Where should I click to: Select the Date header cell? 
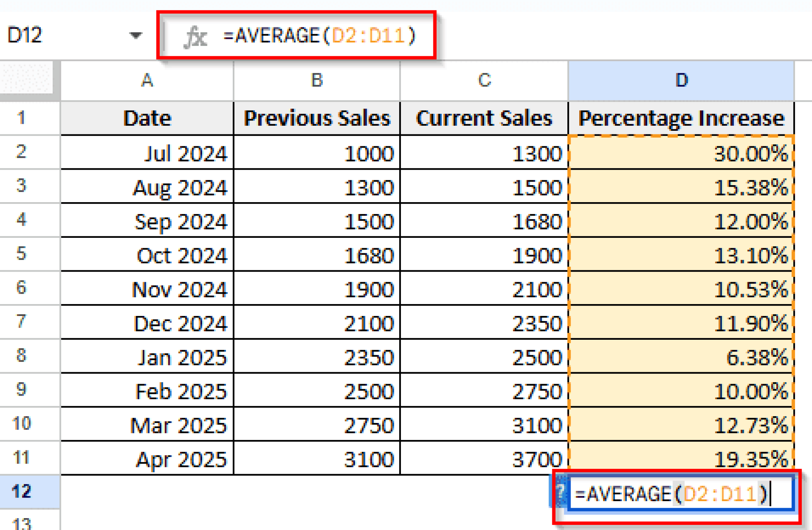pyautogui.click(x=147, y=118)
